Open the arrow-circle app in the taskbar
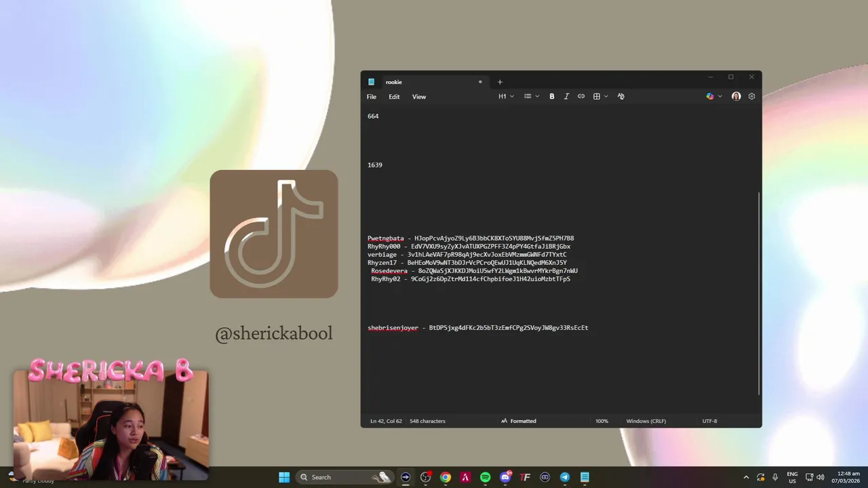The image size is (868, 488). (406, 477)
